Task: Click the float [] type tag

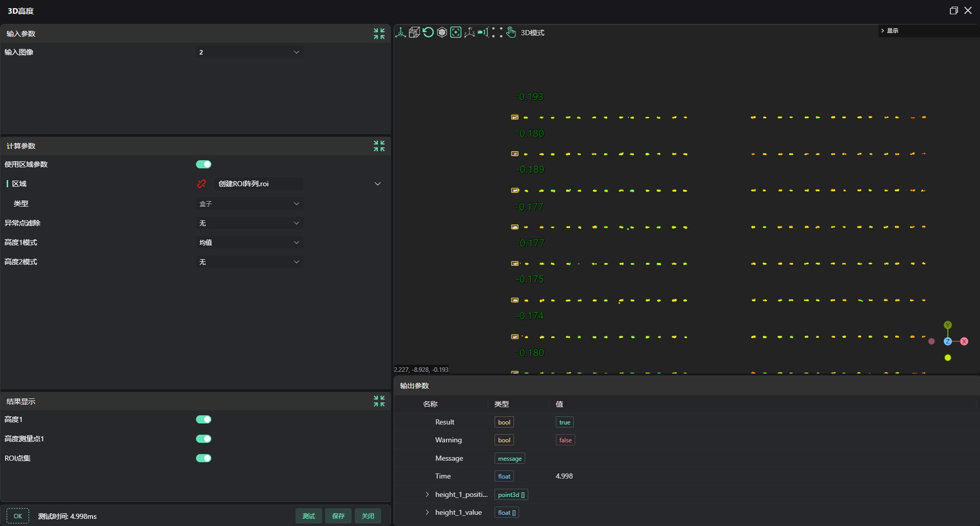Action: (x=507, y=513)
